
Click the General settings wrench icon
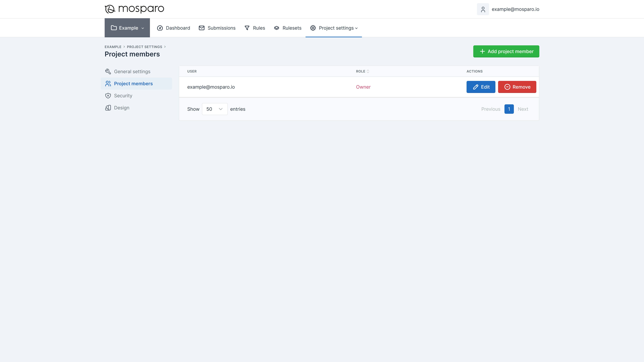click(108, 72)
